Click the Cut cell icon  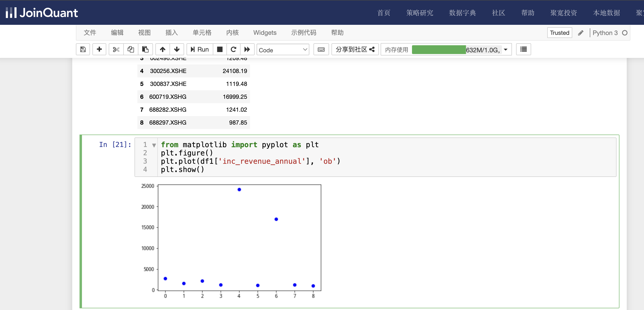point(116,50)
